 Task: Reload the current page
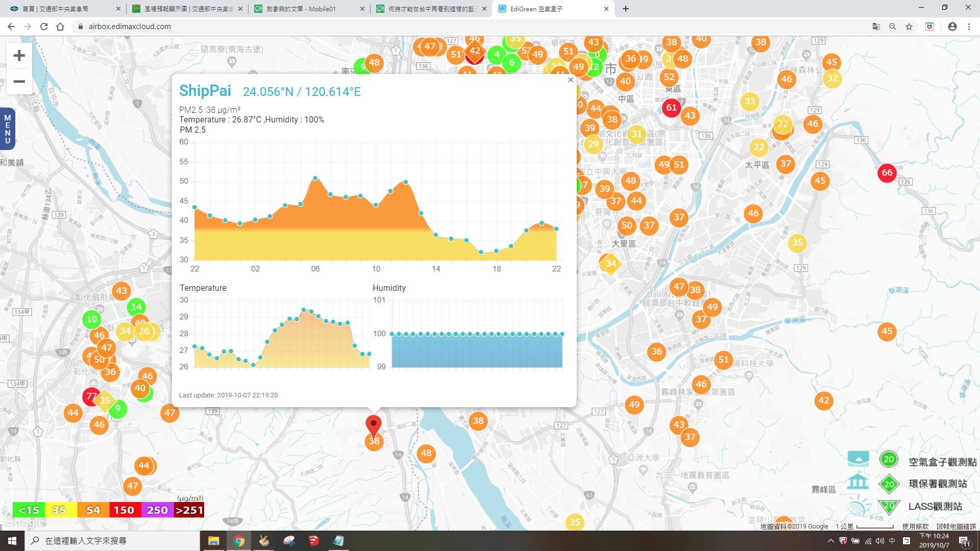click(44, 27)
